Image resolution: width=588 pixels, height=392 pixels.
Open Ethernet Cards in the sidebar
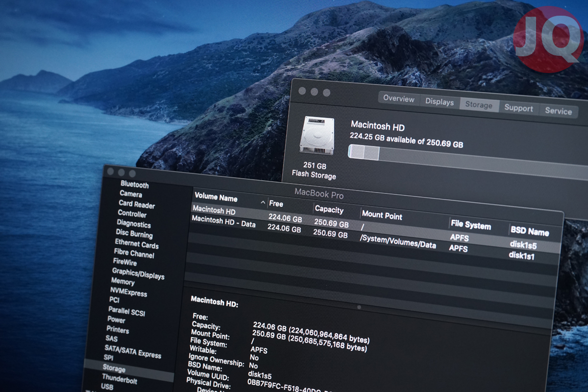137,244
